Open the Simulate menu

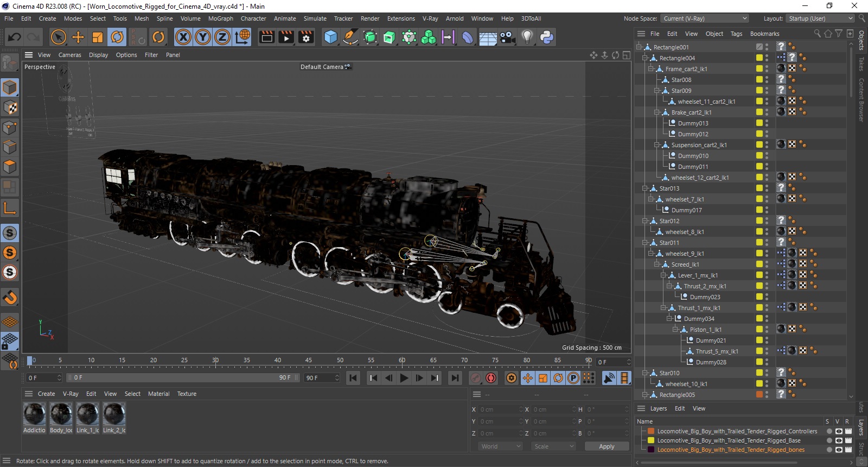(315, 18)
